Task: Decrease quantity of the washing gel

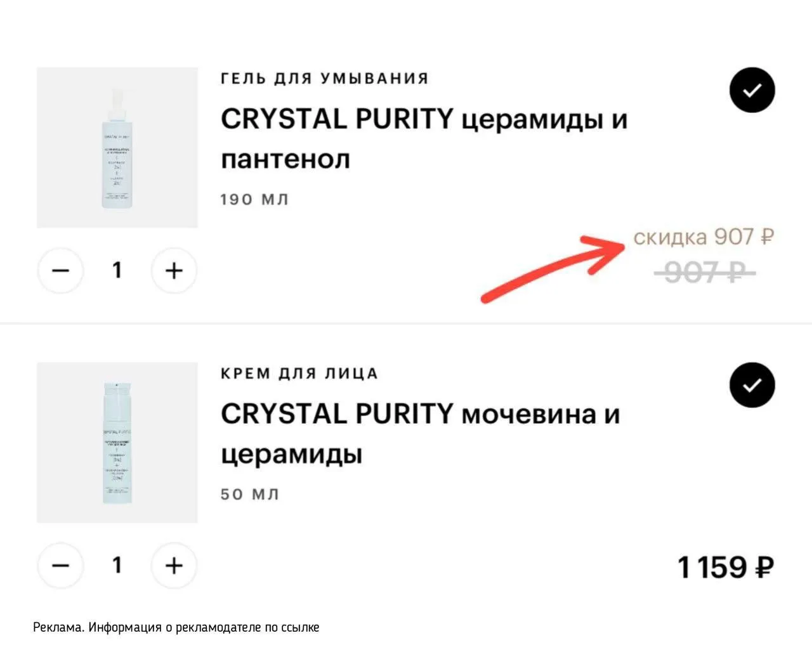Action: point(60,271)
